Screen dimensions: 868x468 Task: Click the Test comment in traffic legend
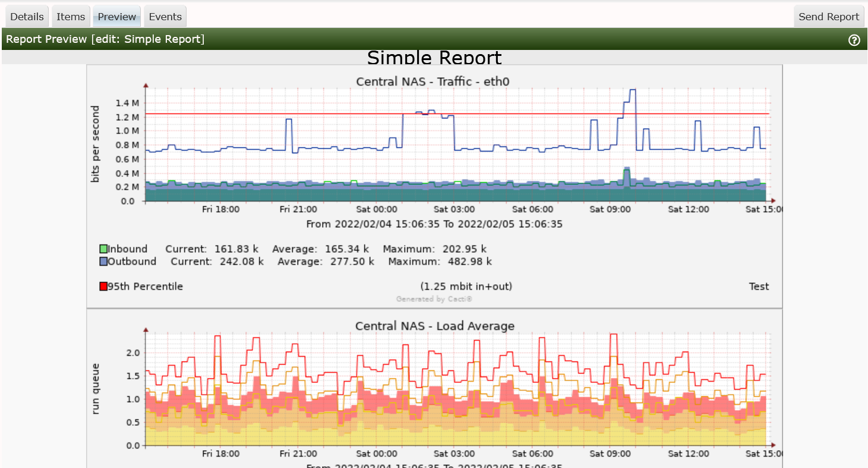pos(759,287)
